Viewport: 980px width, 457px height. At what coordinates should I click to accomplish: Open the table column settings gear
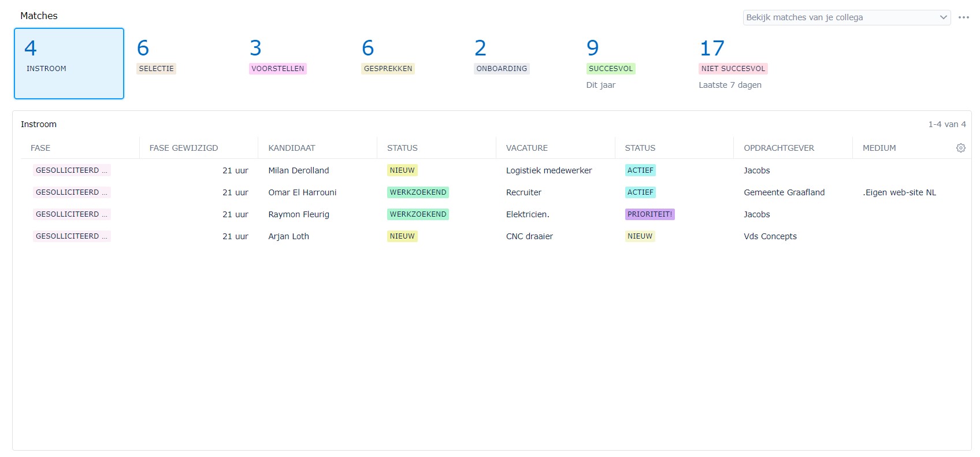(x=960, y=148)
